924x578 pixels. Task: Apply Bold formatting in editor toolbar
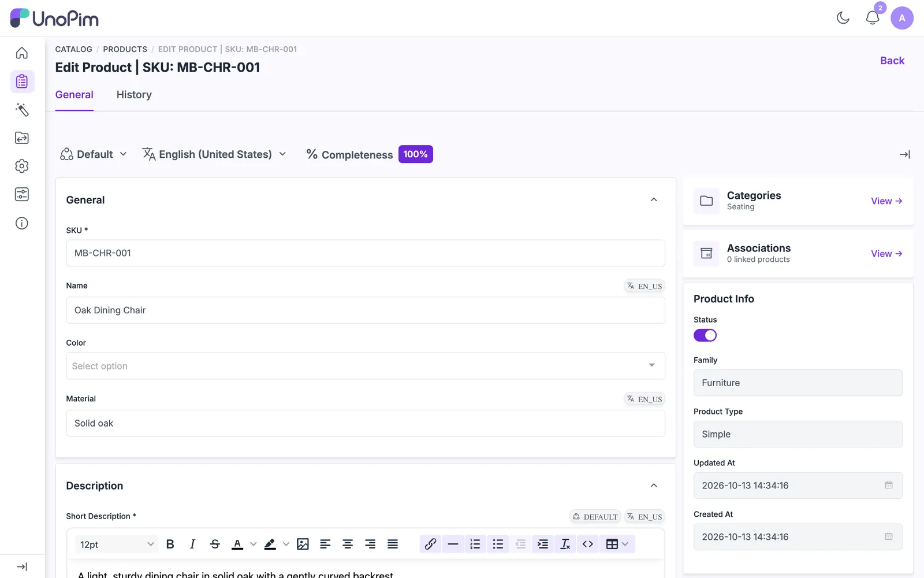170,544
